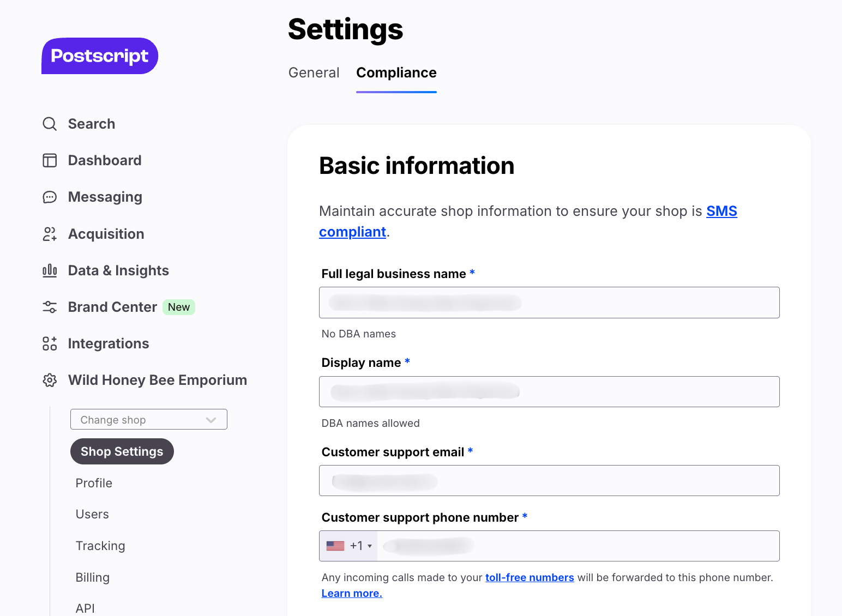Switch to the General tab
Viewport: 842px width, 616px height.
click(x=314, y=73)
